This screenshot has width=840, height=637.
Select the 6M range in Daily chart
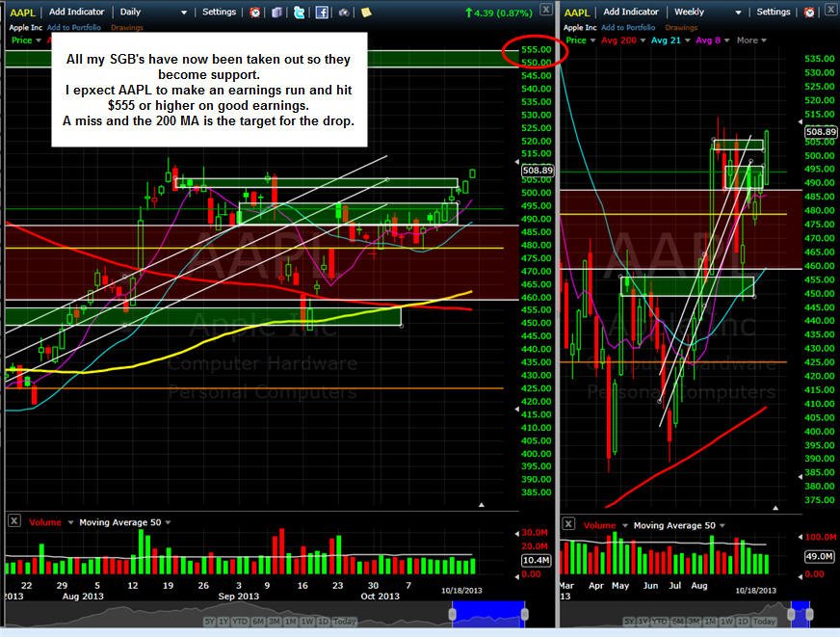tap(258, 622)
